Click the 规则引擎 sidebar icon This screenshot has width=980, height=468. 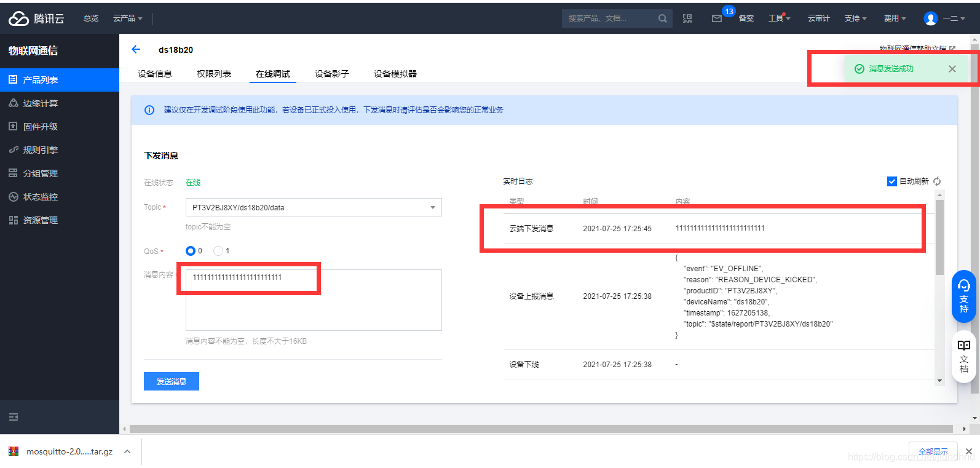point(13,150)
